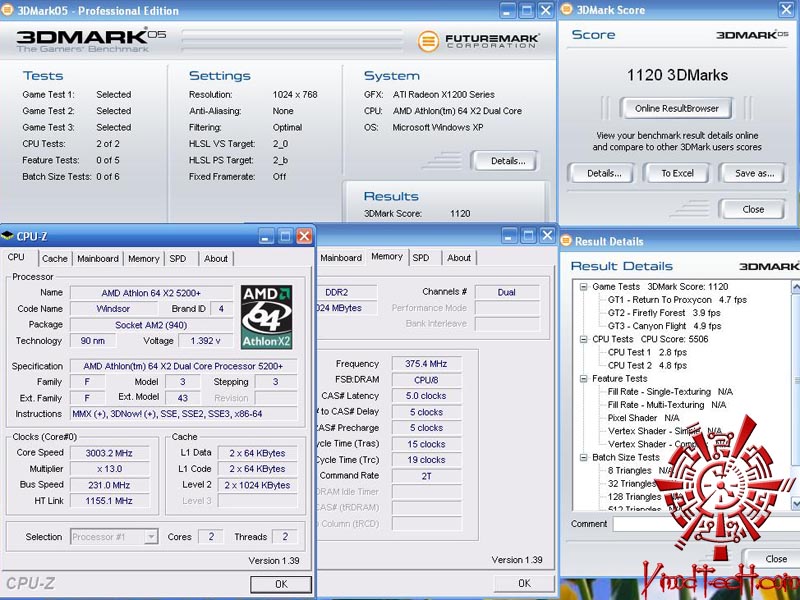
Task: Collapse the Game Tests tree node
Action: (583, 287)
